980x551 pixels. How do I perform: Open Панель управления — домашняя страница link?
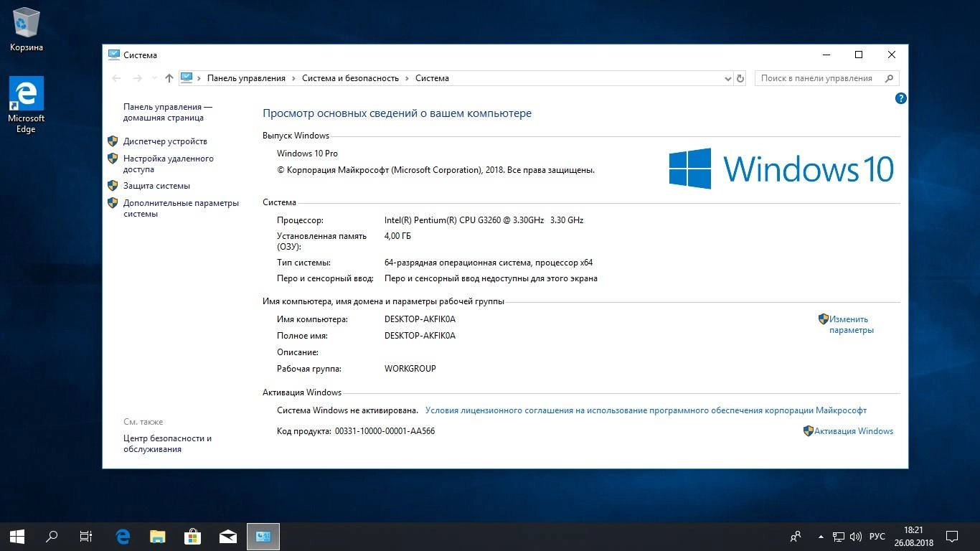(x=168, y=112)
